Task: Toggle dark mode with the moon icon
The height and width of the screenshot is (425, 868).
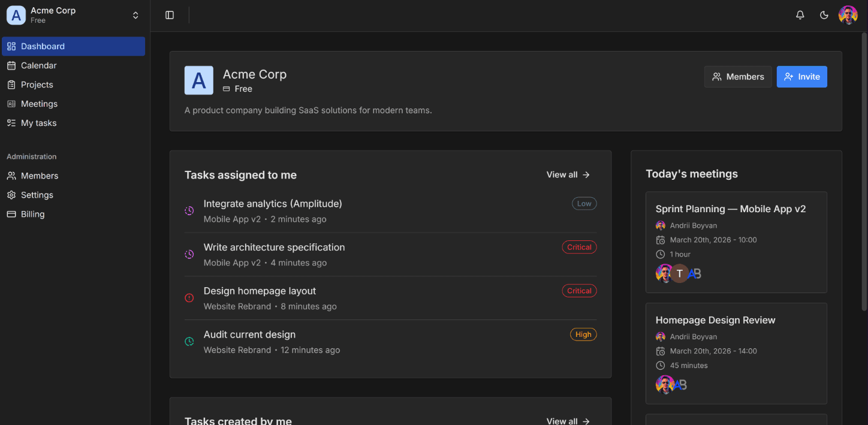Action: click(824, 15)
